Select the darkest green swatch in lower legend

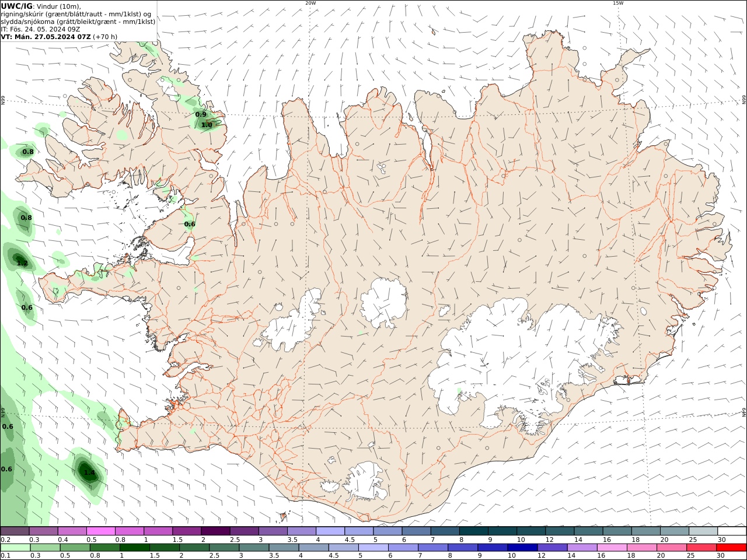[134, 548]
